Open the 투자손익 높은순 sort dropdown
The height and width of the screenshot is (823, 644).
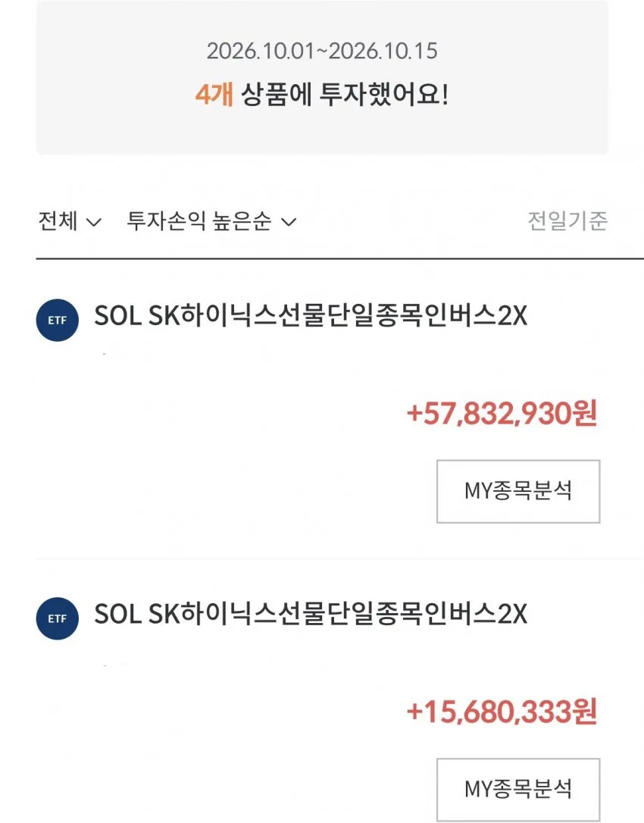pyautogui.click(x=211, y=221)
